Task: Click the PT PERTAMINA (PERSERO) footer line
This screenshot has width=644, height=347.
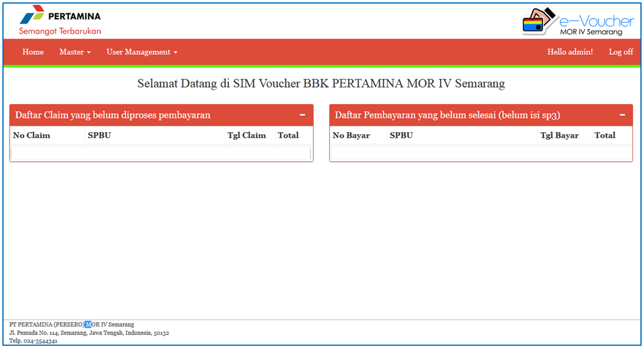Action: 72,324
